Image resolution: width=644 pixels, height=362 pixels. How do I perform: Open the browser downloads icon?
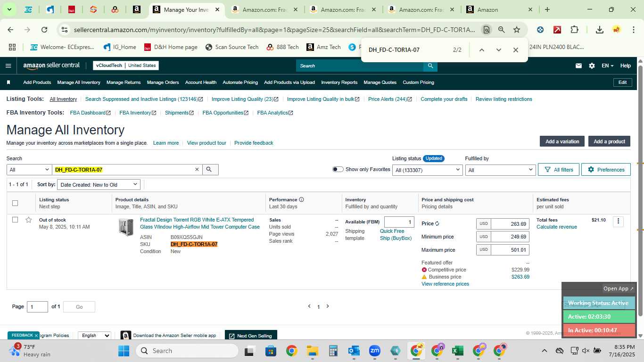click(599, 30)
